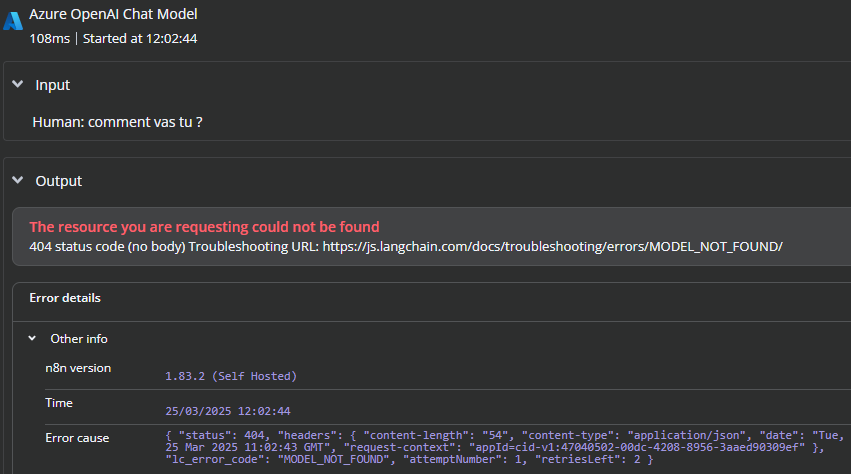This screenshot has height=474, width=851.
Task: Click the n8n version value 1.83.2
Action: (x=231, y=376)
